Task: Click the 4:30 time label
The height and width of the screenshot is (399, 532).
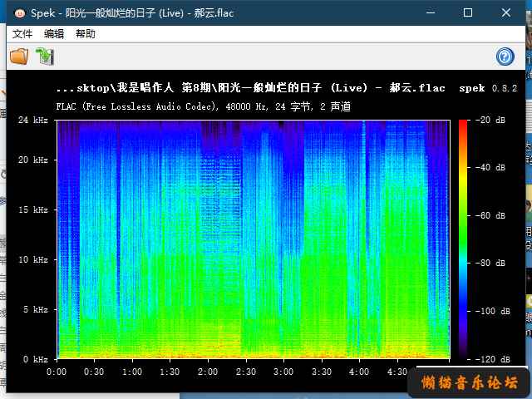Action: click(397, 372)
